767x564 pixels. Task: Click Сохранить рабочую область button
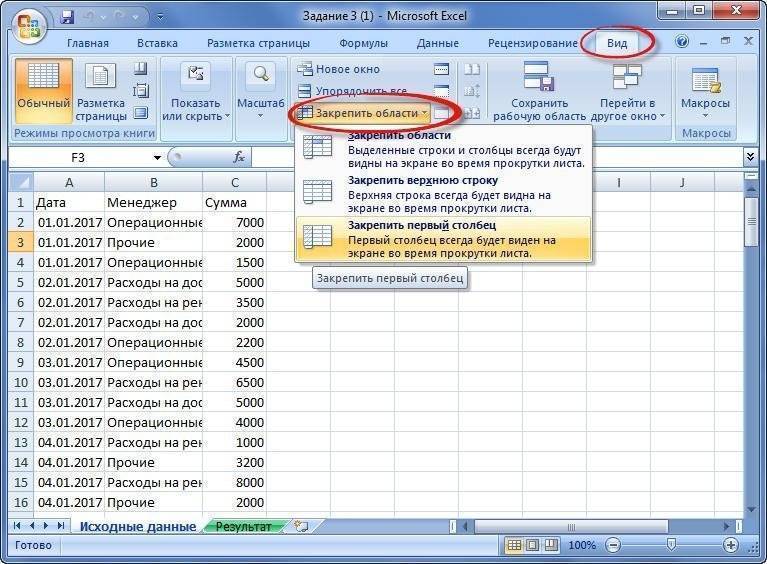pos(540,90)
